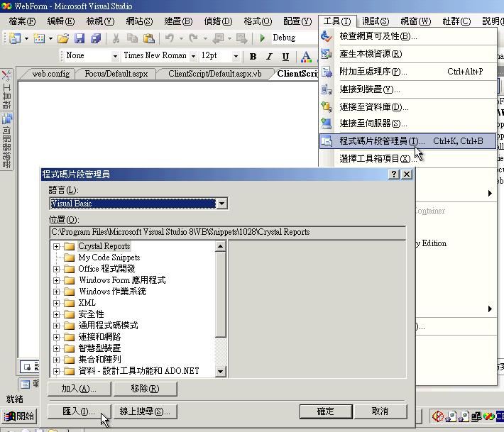Open the Debug configuration combo box
The width and height of the screenshot is (504, 432).
click(x=294, y=38)
